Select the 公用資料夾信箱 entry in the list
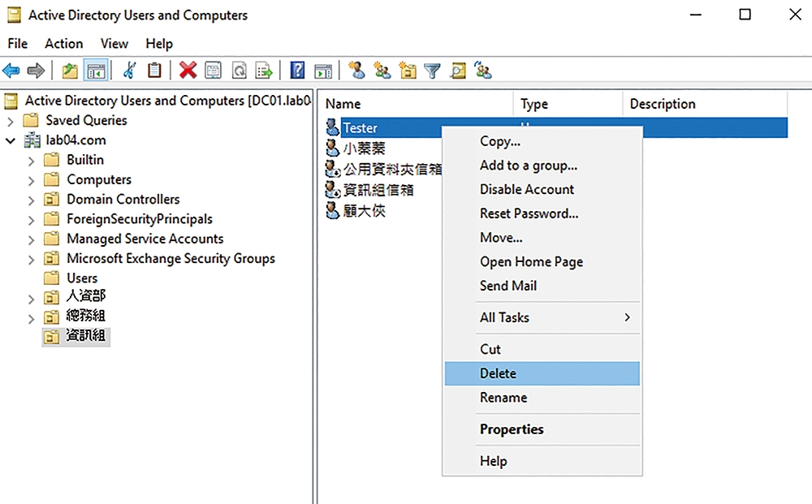812x504 pixels. pyautogui.click(x=392, y=169)
